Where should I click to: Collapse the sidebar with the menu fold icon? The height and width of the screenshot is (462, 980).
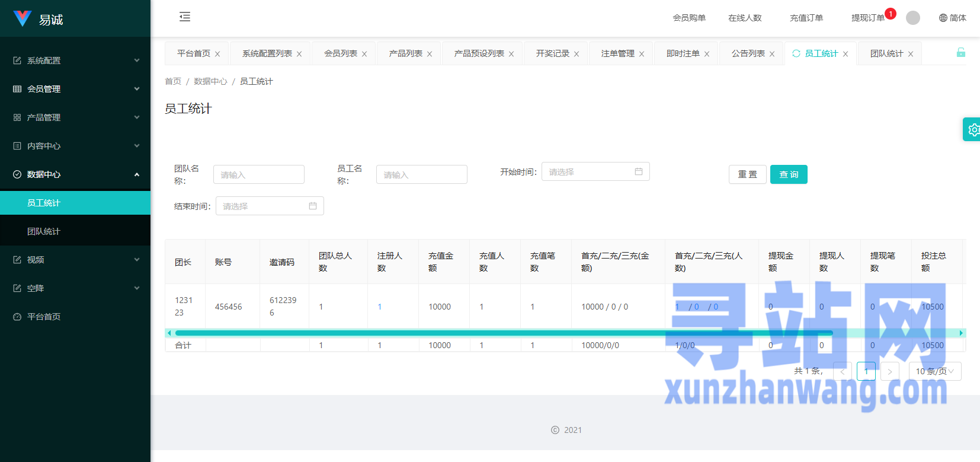coord(185,17)
